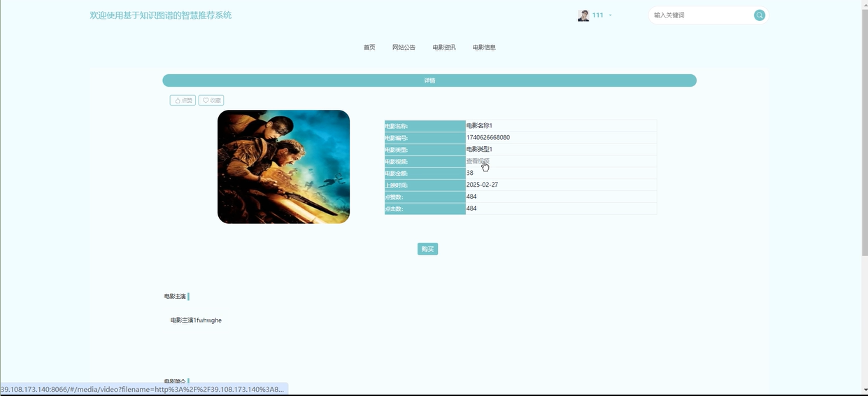Click the user avatar picture
Screen dimensions: 868x396
pos(583,15)
